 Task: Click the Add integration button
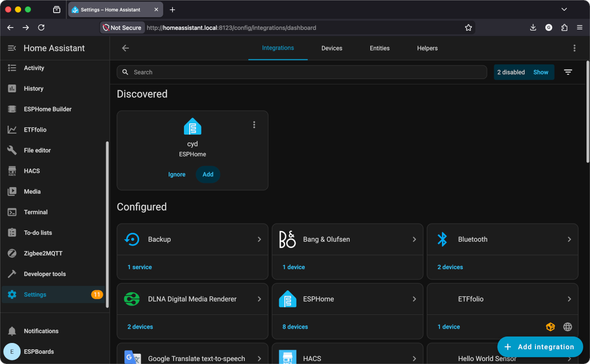(539, 347)
